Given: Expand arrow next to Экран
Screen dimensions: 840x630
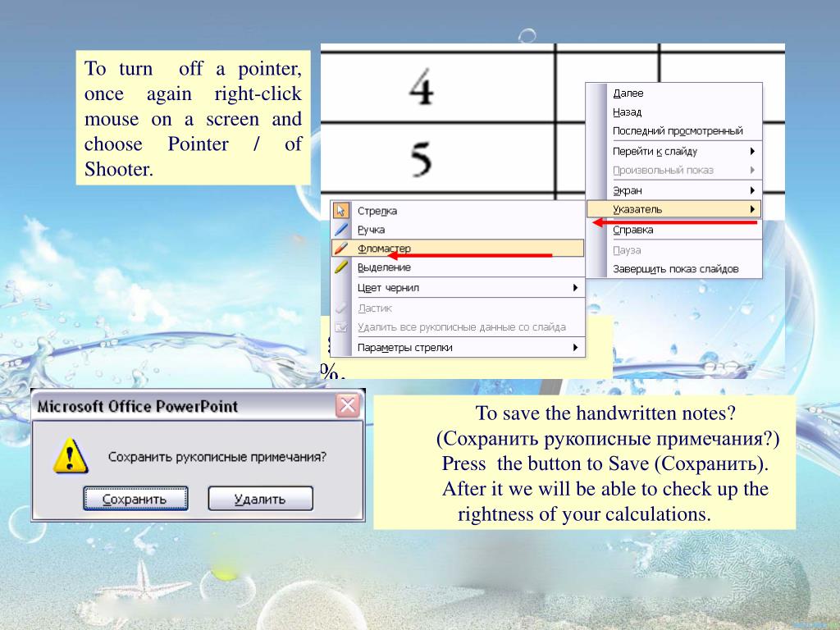Looking at the screenshot, I should 753,190.
